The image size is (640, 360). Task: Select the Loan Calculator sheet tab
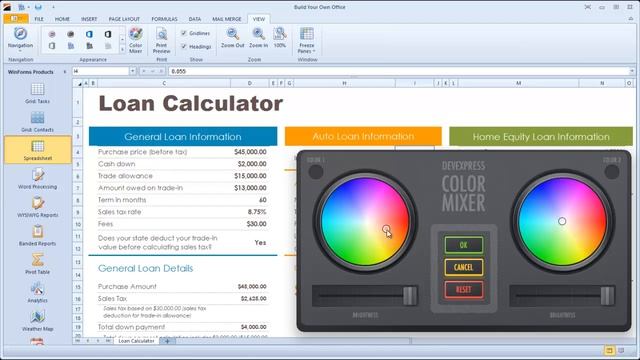pos(136,341)
